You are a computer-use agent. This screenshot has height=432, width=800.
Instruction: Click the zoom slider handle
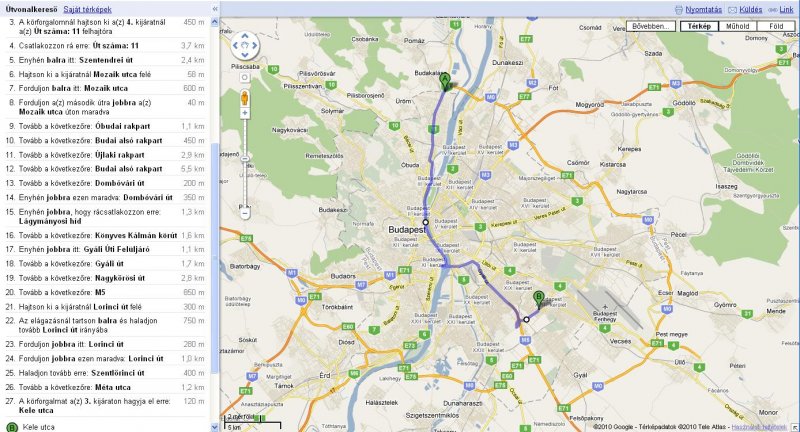[245, 159]
